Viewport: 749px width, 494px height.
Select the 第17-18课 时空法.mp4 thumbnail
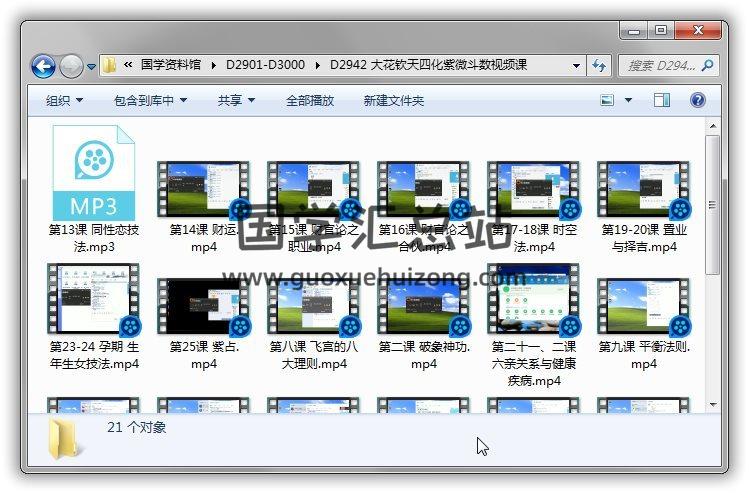tap(534, 190)
